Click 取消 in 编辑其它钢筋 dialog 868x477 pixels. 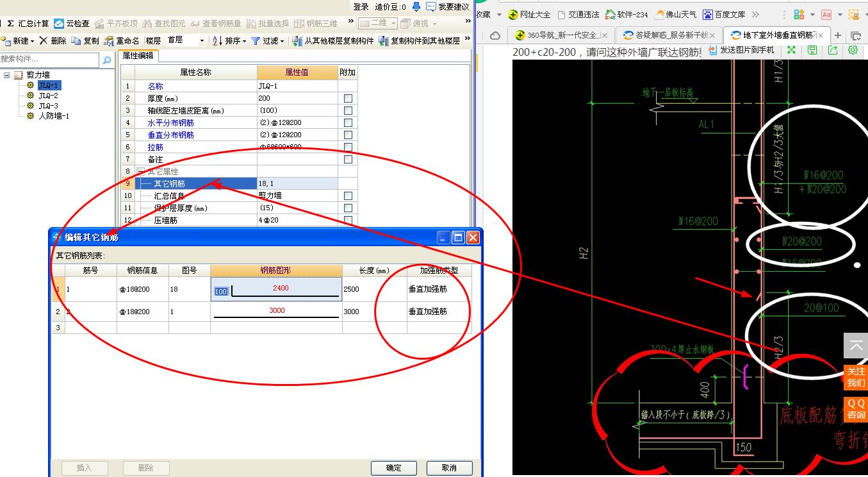pyautogui.click(x=449, y=468)
